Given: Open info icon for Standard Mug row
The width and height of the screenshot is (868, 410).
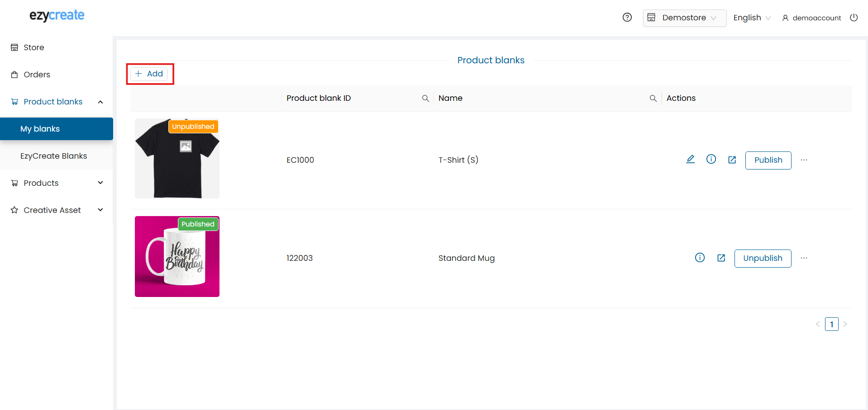Looking at the screenshot, I should (x=700, y=258).
